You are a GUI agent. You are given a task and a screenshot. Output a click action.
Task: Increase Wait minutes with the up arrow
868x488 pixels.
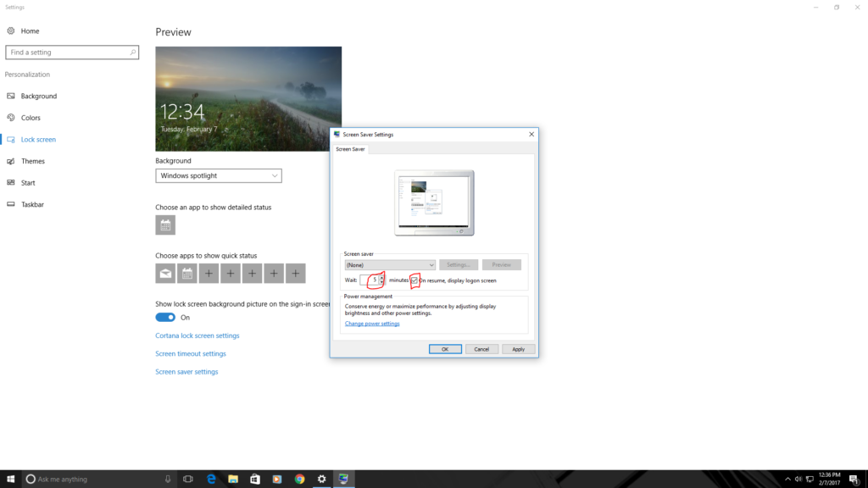pyautogui.click(x=382, y=277)
